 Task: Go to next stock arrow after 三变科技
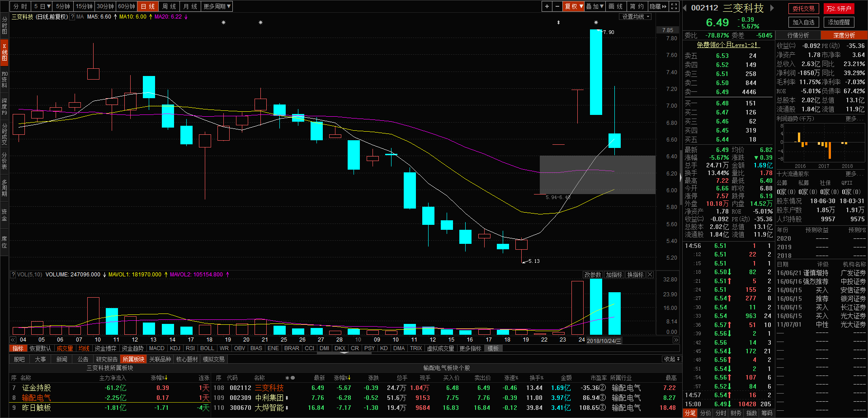coord(772,8)
